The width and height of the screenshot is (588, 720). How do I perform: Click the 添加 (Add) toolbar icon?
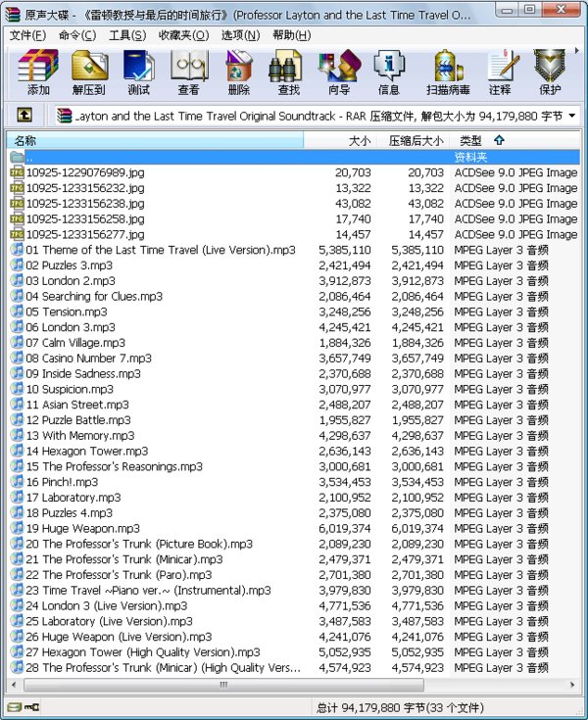[x=38, y=73]
